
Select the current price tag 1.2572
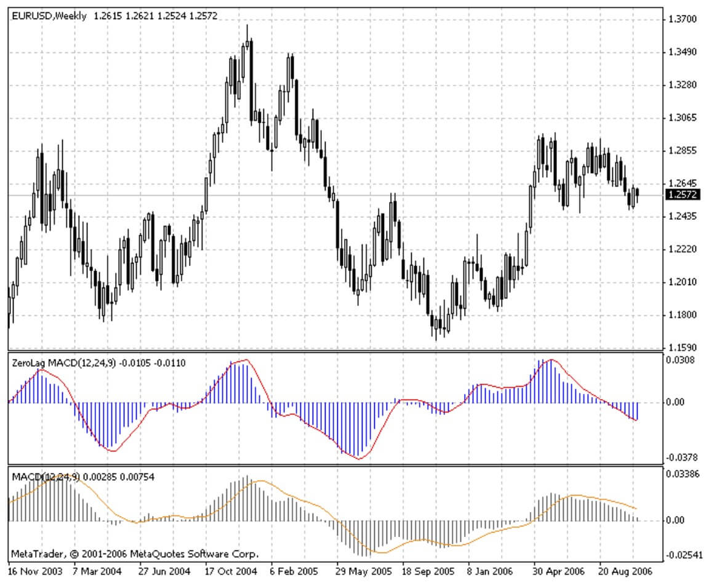[x=683, y=195]
